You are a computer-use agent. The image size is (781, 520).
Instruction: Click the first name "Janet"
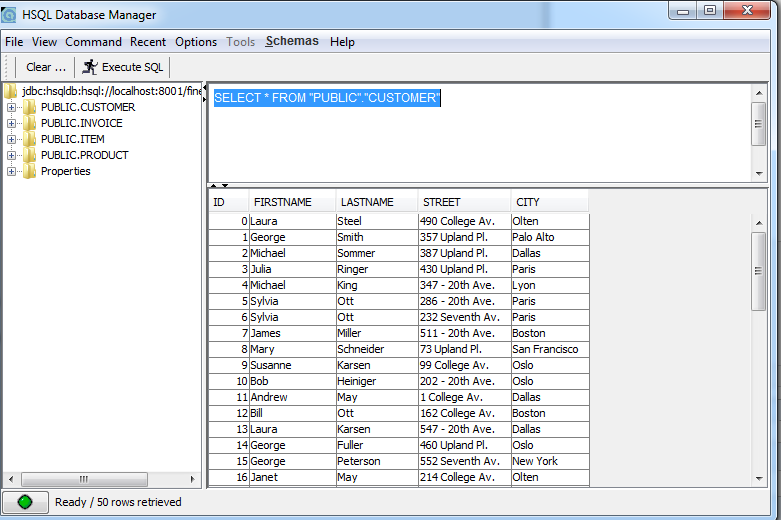pyautogui.click(x=292, y=477)
